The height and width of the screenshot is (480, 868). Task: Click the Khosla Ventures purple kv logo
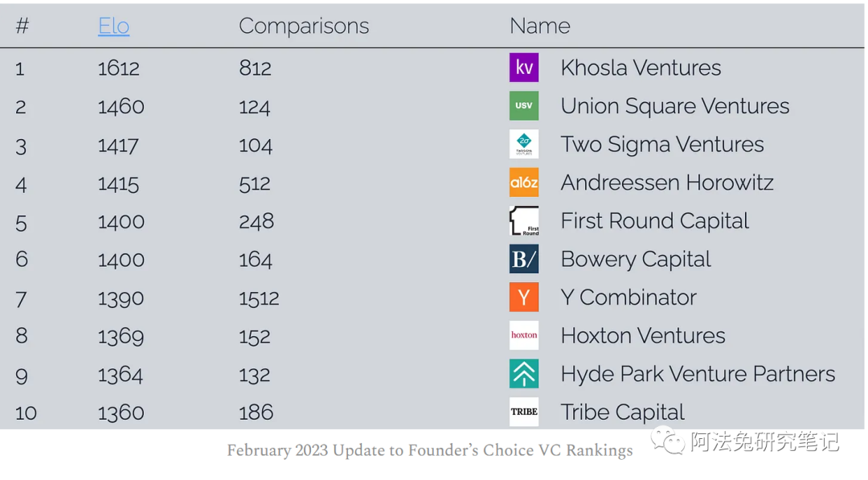tap(524, 68)
